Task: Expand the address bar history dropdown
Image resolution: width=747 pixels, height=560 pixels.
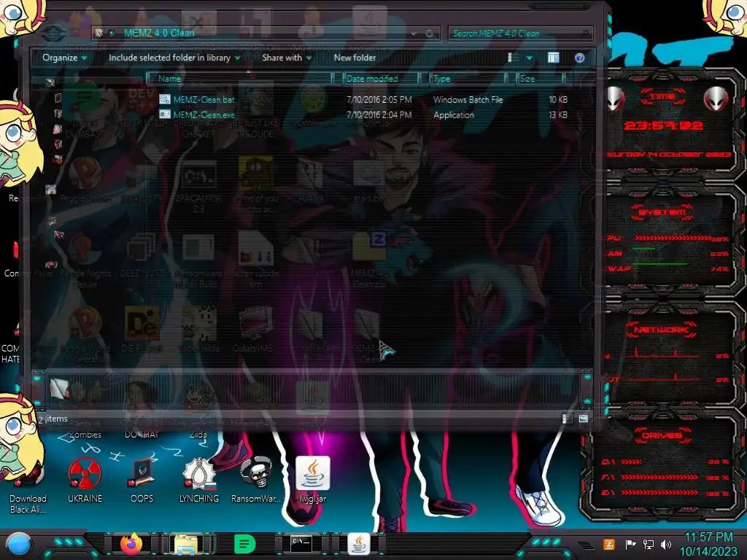Action: pos(414,34)
